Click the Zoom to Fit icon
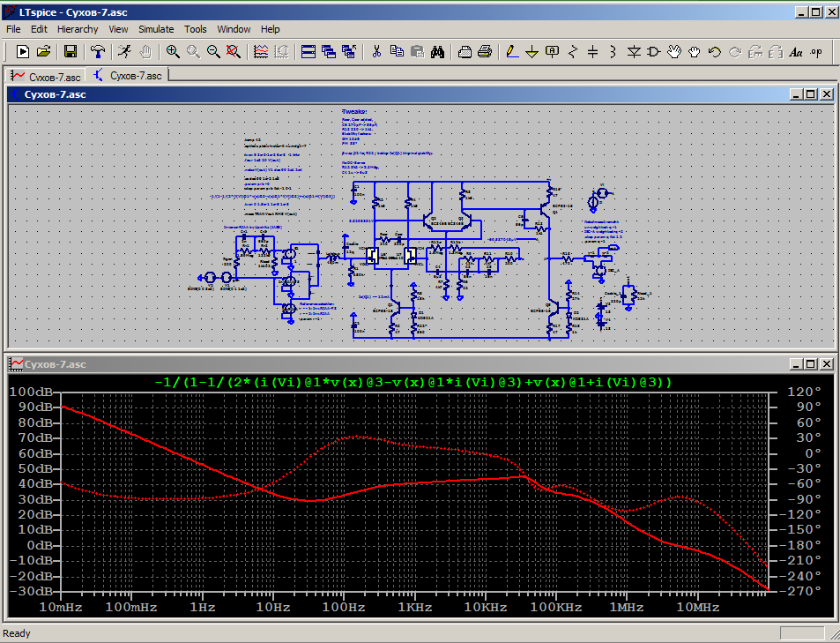This screenshot has width=840, height=643. (234, 52)
